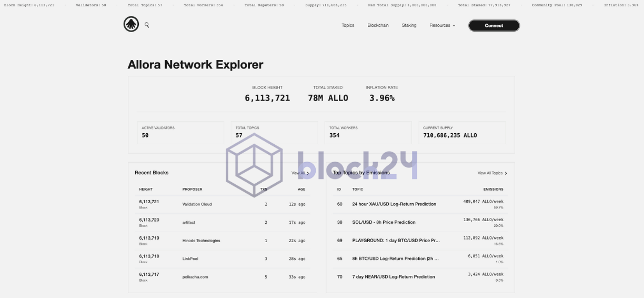Click the Allora logo icon
Screen dimensions: 644x298
131,24
